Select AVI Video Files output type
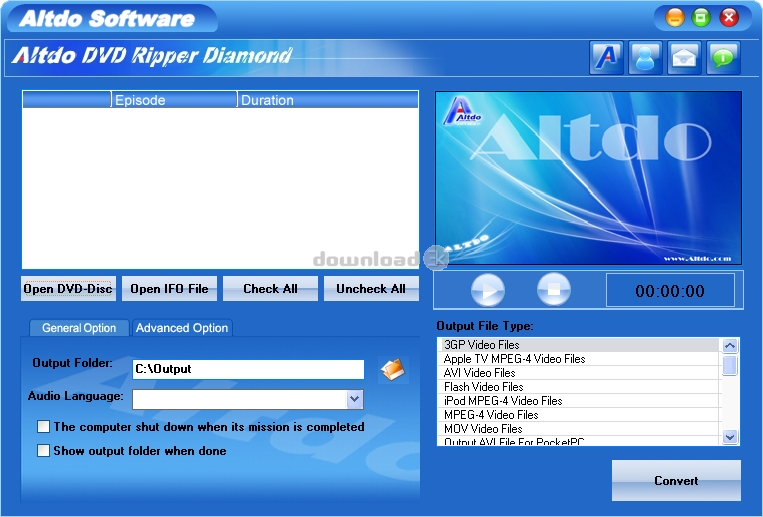 pos(579,373)
